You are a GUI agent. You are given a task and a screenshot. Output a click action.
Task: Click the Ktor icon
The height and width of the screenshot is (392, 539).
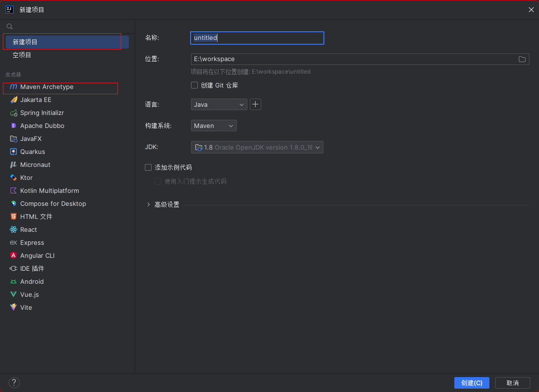tap(13, 177)
